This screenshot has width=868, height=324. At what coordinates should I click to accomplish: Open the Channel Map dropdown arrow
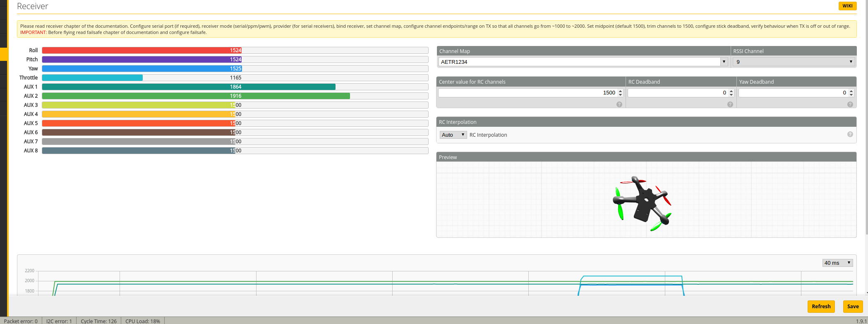tap(724, 62)
